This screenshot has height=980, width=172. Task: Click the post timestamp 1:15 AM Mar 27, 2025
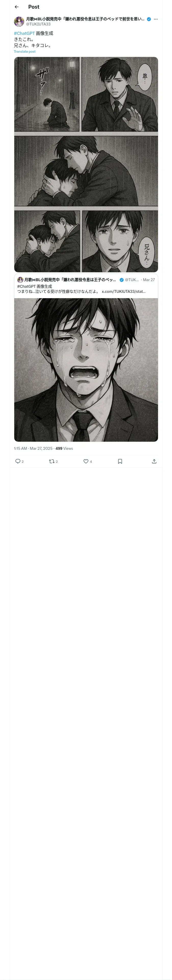pos(33,449)
